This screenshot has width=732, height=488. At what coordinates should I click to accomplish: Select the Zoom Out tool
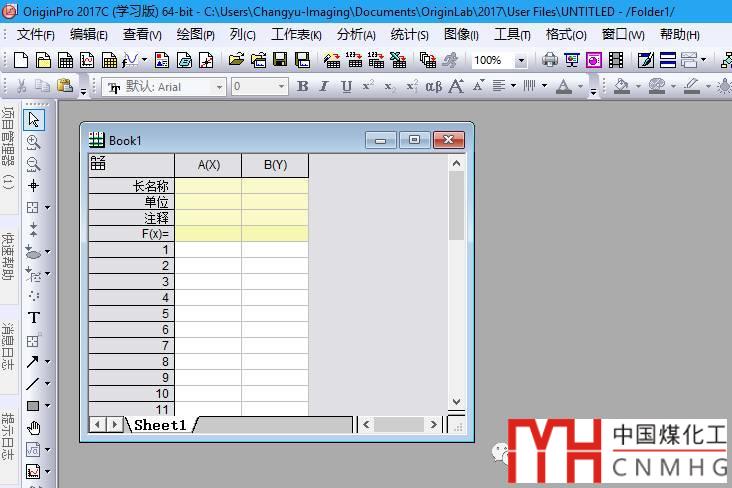[x=33, y=164]
